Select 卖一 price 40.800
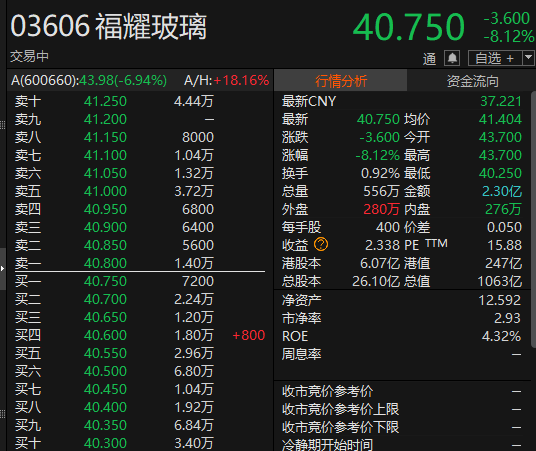The image size is (536, 451). coord(105,263)
